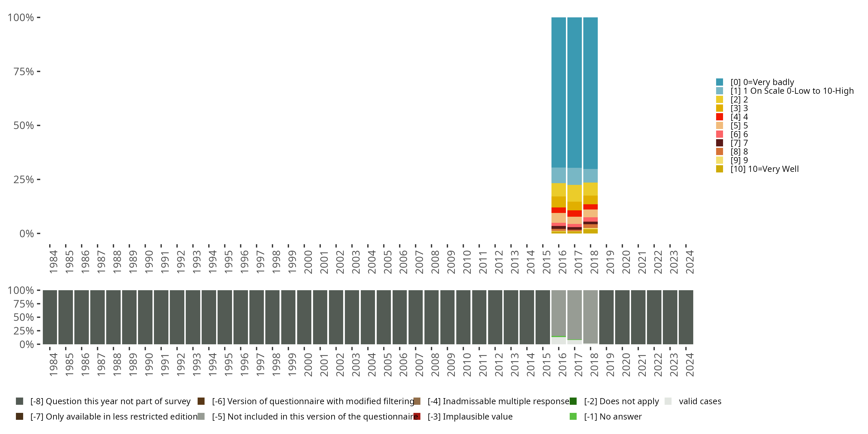Click the '[10] 10=Very Well' legend swatch
This screenshot has width=868, height=434.
tap(719, 169)
